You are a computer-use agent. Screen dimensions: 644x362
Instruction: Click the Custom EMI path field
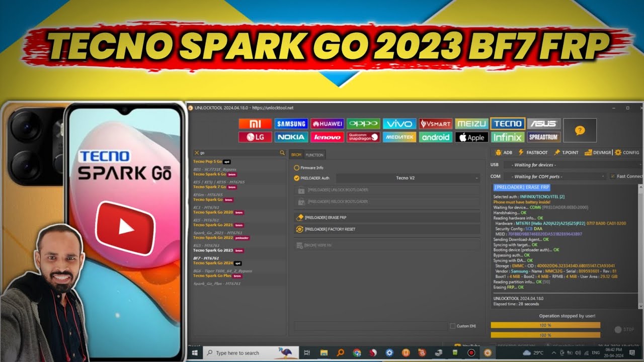[370, 326]
